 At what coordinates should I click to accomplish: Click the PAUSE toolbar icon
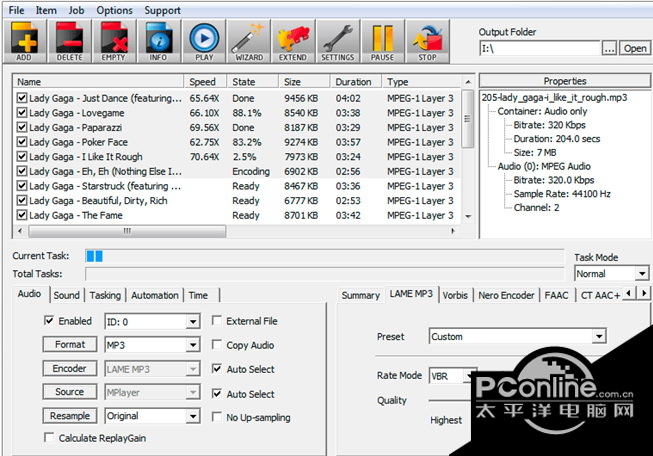click(x=383, y=41)
